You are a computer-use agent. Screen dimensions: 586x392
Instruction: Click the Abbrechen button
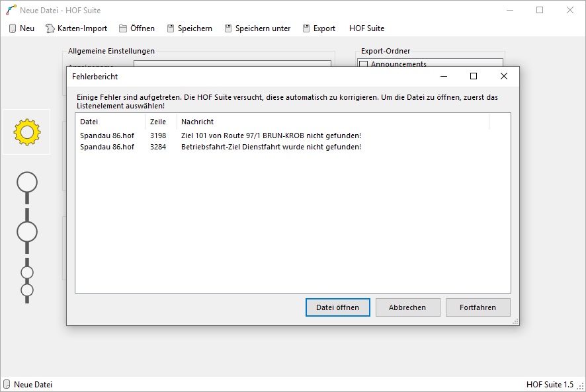[407, 307]
